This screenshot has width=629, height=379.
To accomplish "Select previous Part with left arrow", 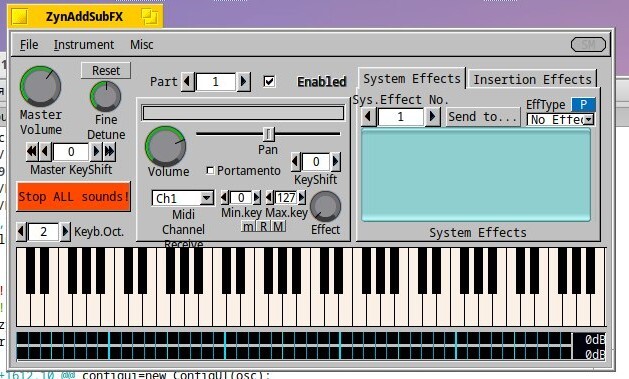I will [x=187, y=81].
